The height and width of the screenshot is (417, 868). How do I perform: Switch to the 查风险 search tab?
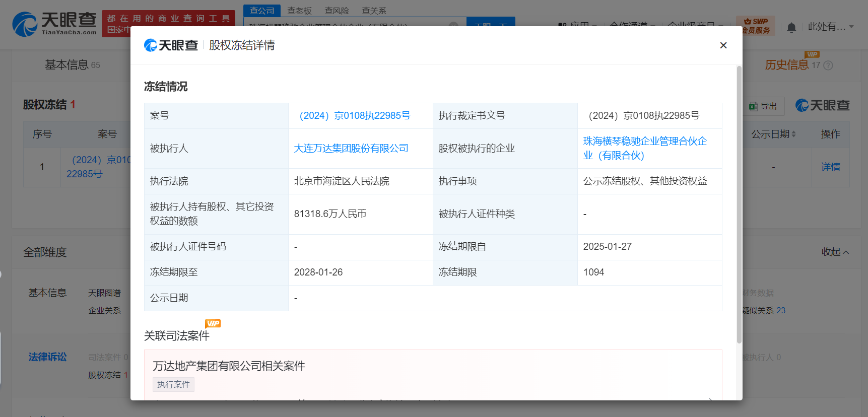[337, 11]
